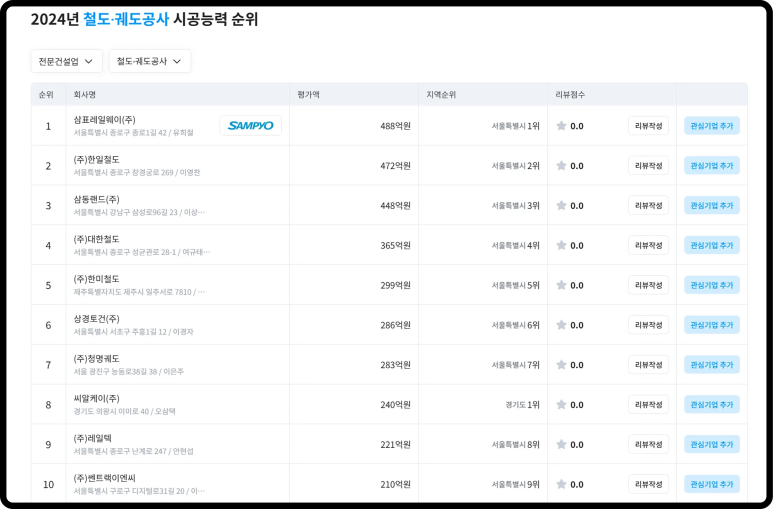The height and width of the screenshot is (509, 773).
Task: Click star rating icon for (주)한일철도
Action: [561, 166]
